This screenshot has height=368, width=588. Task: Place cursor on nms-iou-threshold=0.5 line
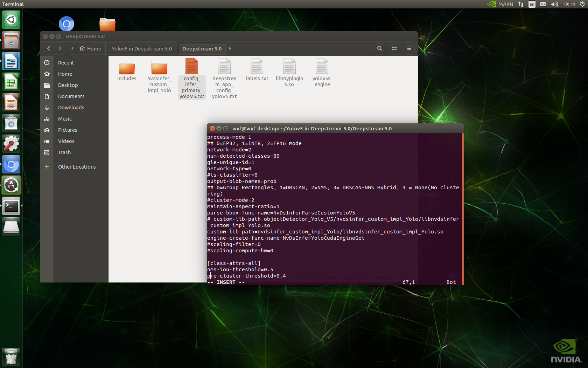[240, 270]
